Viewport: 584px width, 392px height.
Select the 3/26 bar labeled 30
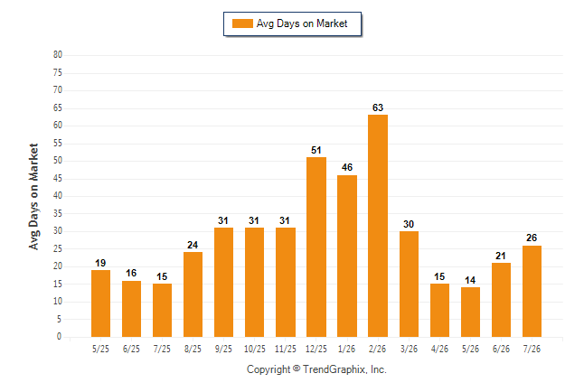point(409,284)
